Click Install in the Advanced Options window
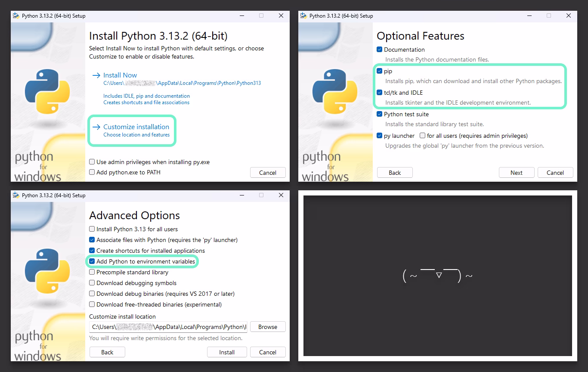The width and height of the screenshot is (588, 372). coord(227,352)
